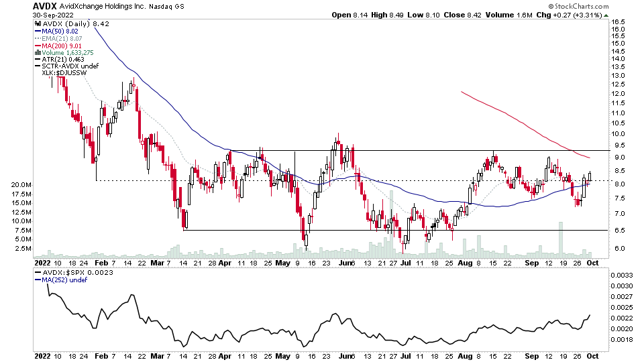Click the last candlestick near Oct
Screen dimensions: 644x362
[590, 176]
